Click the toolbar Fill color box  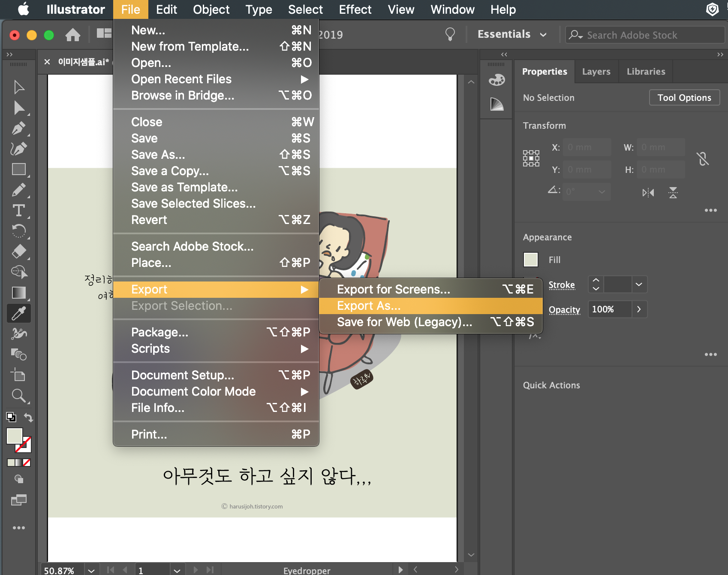[14, 436]
